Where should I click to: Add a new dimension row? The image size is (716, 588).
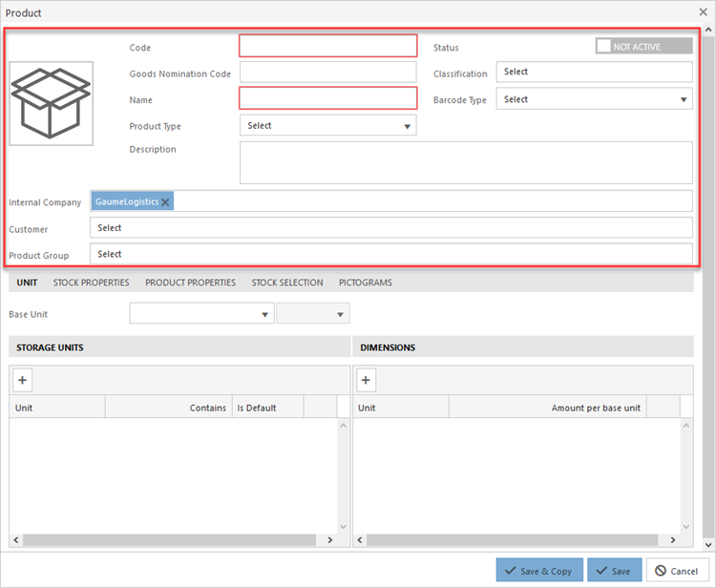point(366,380)
